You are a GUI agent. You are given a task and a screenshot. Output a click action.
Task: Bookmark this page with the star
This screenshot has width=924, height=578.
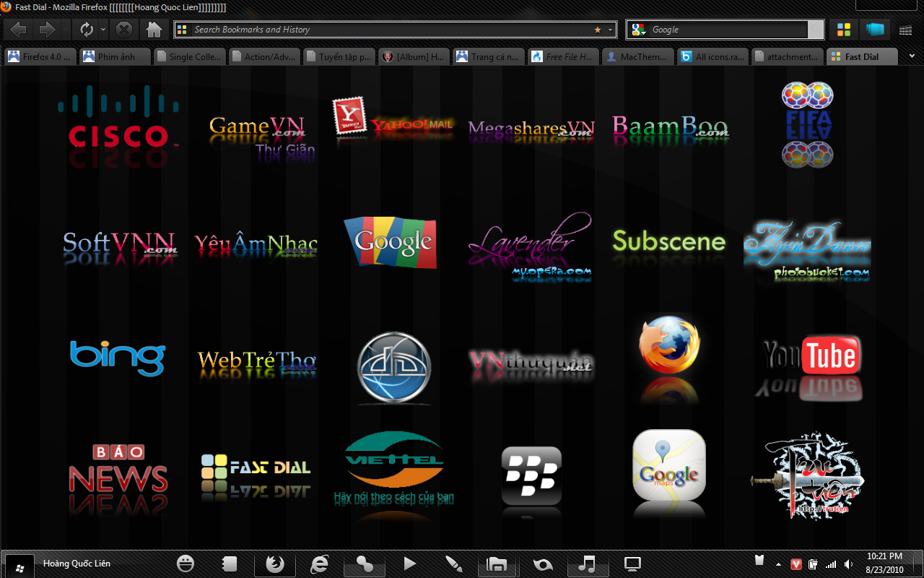(598, 30)
